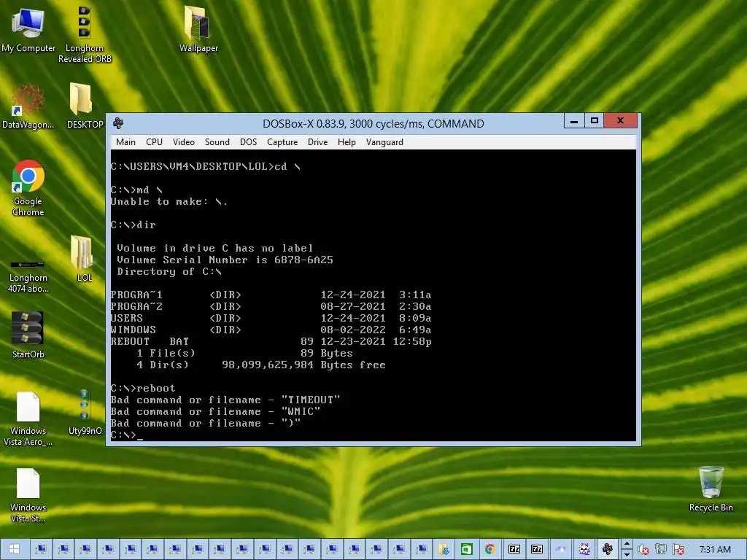Click the DOSBox-X title bar icon
Viewport: 747px width, 560px height.
point(118,123)
